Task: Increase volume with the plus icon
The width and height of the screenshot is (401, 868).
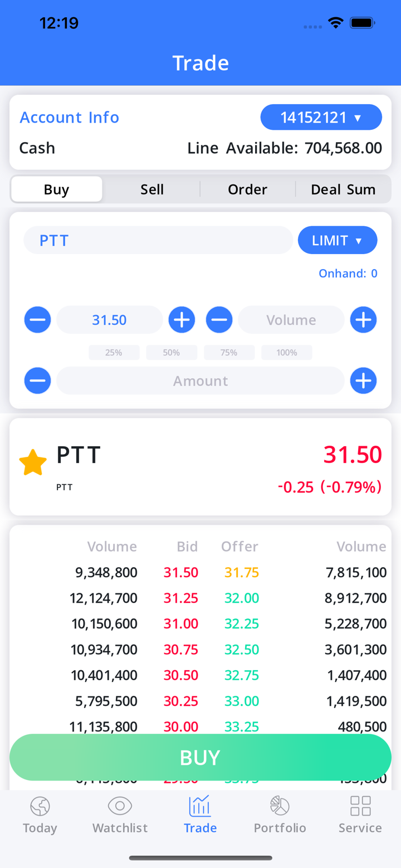Action: pos(363,320)
